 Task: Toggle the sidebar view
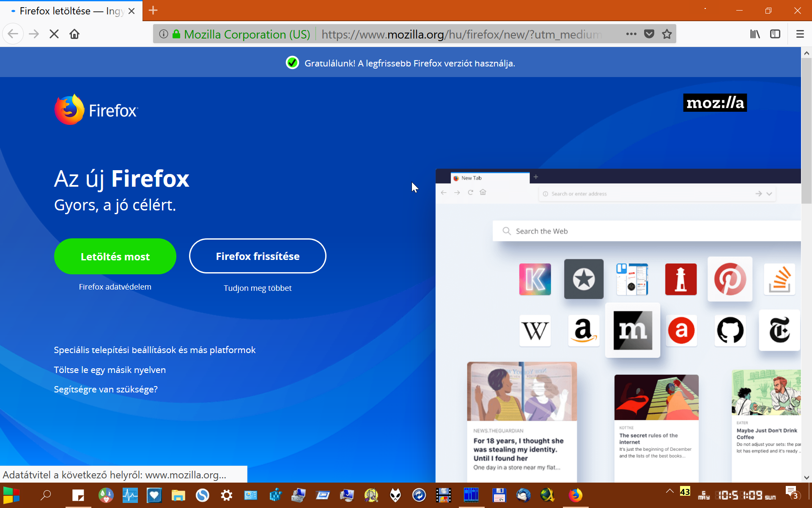[775, 34]
